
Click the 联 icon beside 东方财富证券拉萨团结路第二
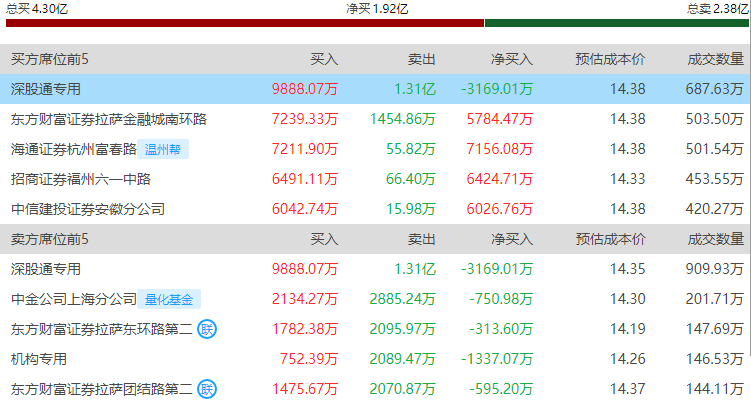(207, 389)
